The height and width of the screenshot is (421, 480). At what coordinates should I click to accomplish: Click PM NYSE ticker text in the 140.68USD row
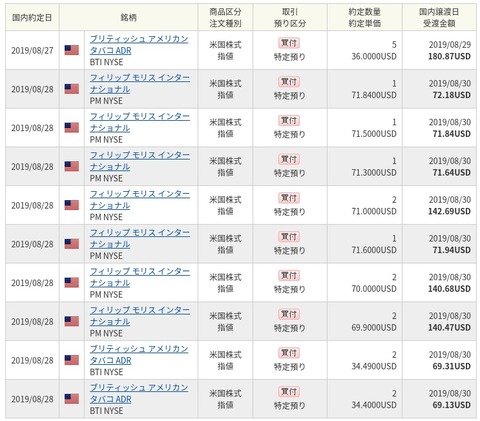click(106, 294)
